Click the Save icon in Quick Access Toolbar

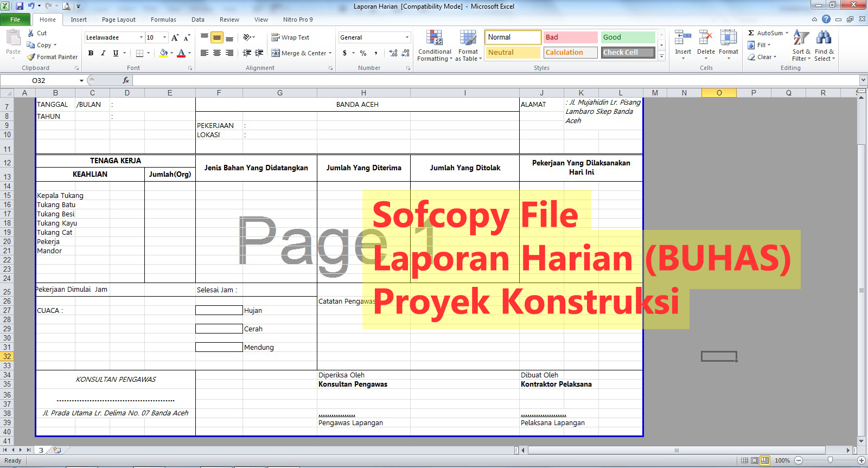pyautogui.click(x=20, y=6)
